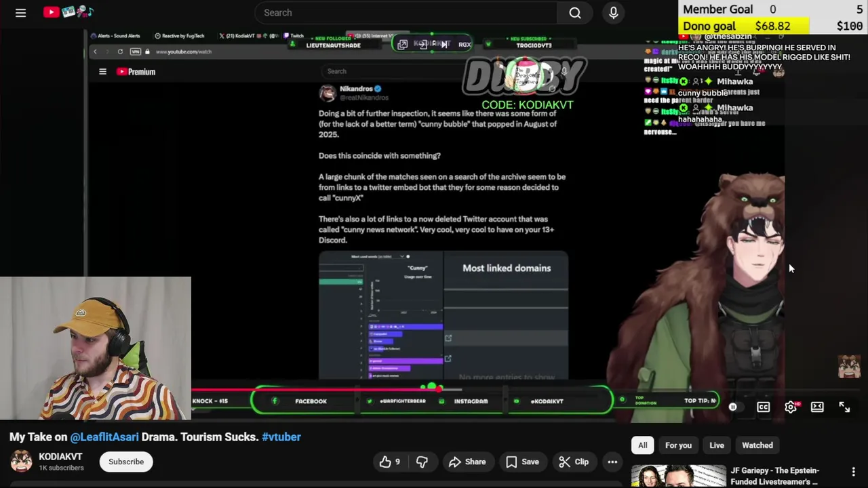Select the All filter chip
Viewport: 868px width, 488px height.
point(643,445)
